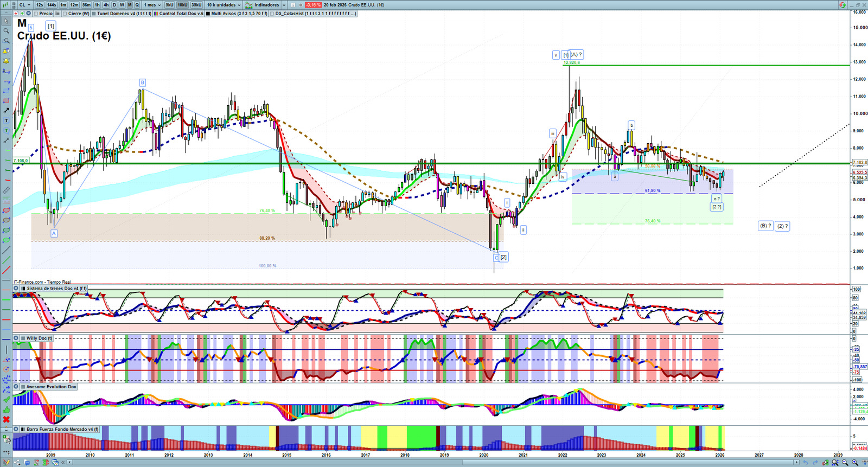The image size is (868, 467).
Task: Open the Elliott wave numbering tool
Action: click(x=6, y=380)
